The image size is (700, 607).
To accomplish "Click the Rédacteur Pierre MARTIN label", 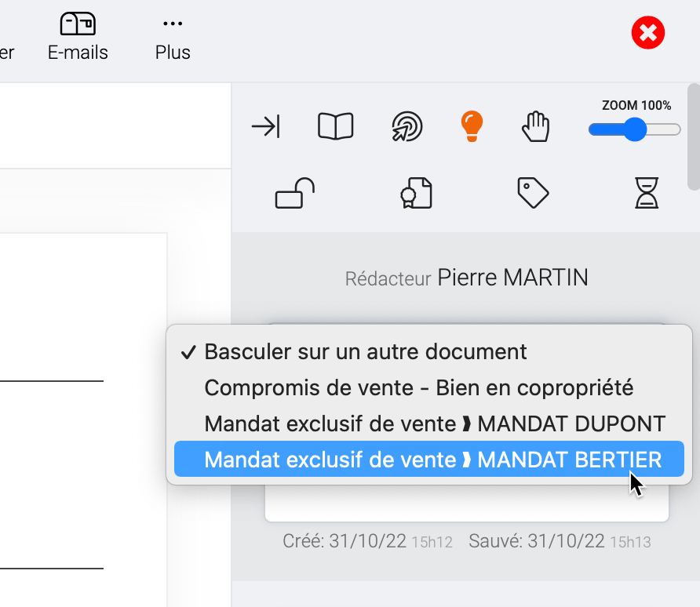I will point(466,277).
